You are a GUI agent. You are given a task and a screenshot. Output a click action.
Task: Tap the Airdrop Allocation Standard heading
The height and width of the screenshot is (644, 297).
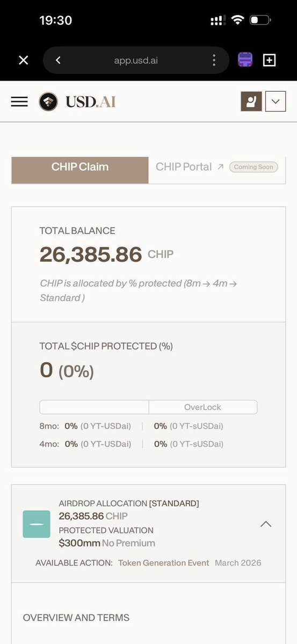click(129, 503)
